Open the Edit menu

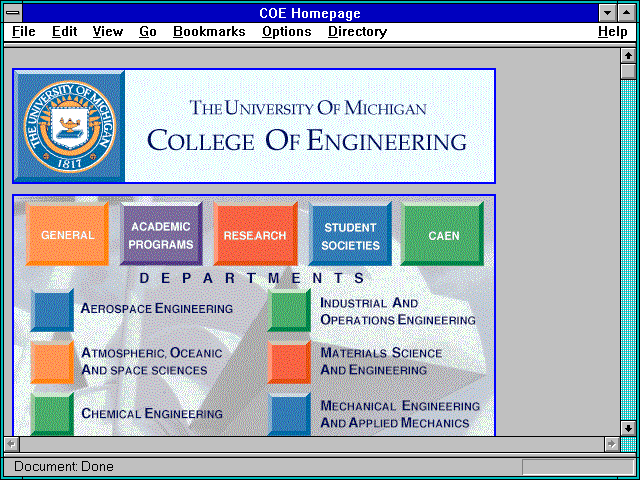point(64,32)
